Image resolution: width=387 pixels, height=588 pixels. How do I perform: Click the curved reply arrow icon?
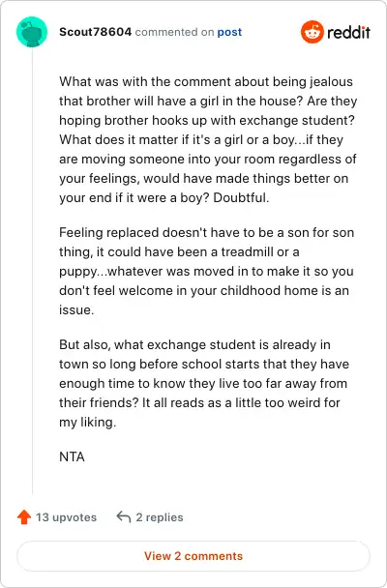click(x=124, y=517)
